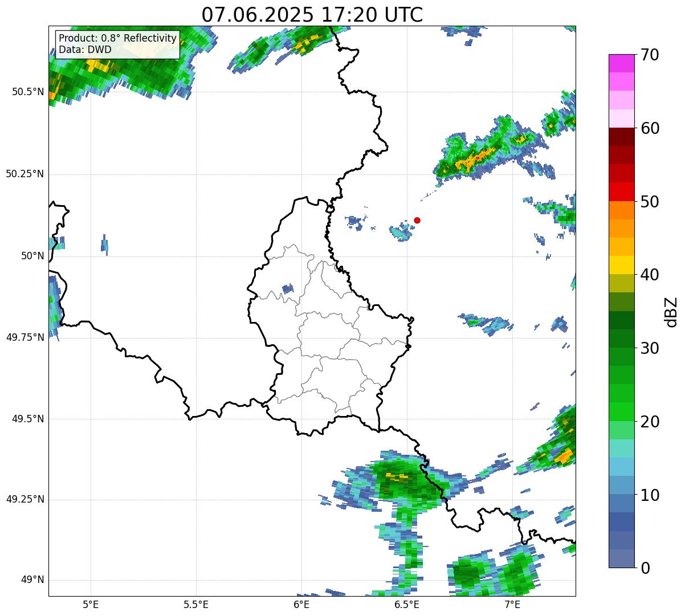Click the colorbar tick label 0
Viewport: 685px width, 616px height.
click(x=646, y=568)
